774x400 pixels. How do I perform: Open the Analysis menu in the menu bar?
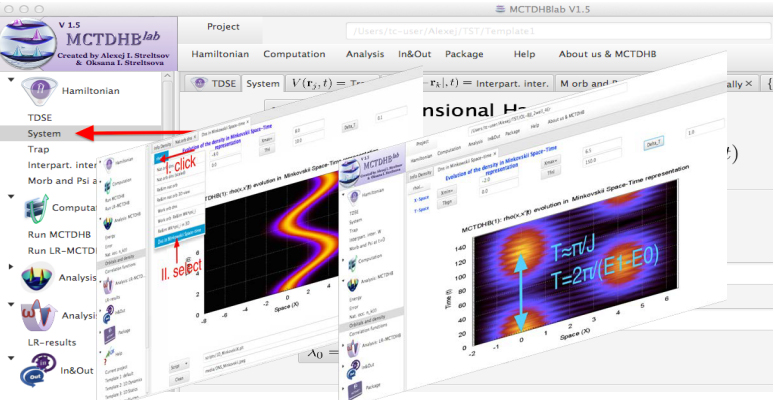pyautogui.click(x=365, y=54)
